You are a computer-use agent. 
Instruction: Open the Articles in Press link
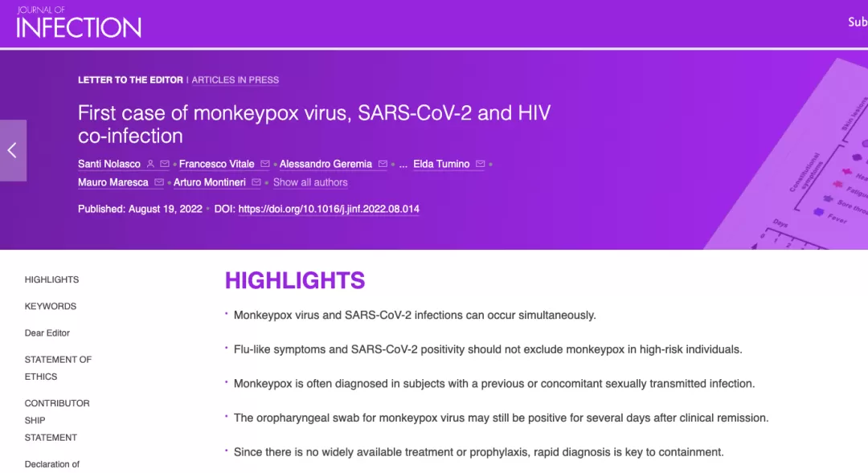click(x=235, y=80)
